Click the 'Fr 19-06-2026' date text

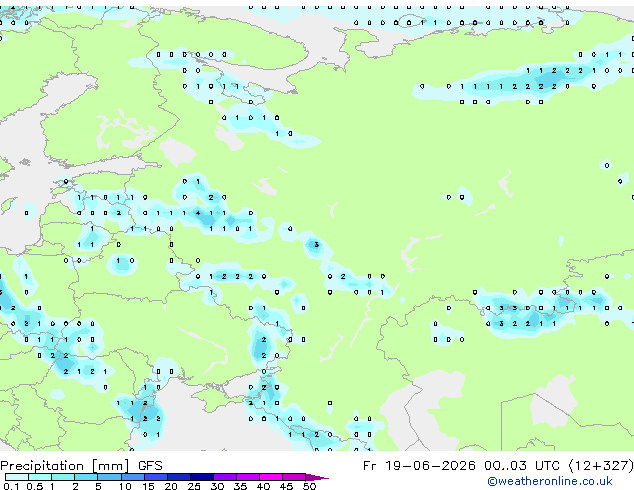[419, 466]
